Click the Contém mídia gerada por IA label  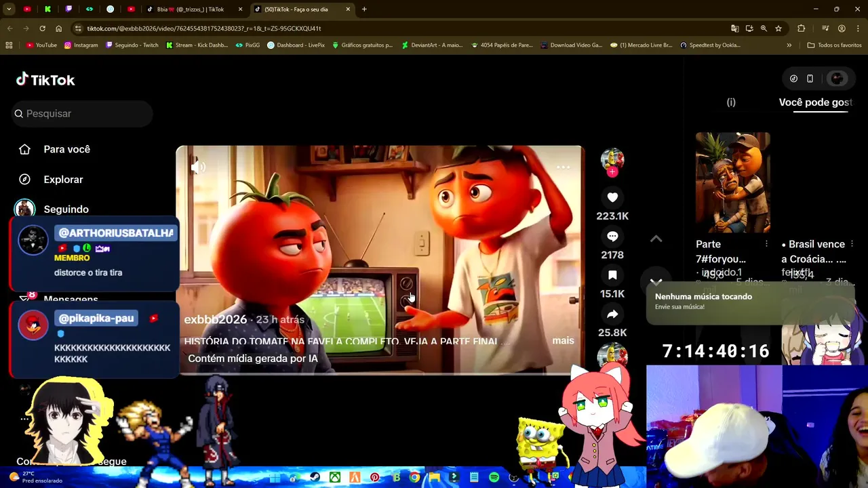253,359
